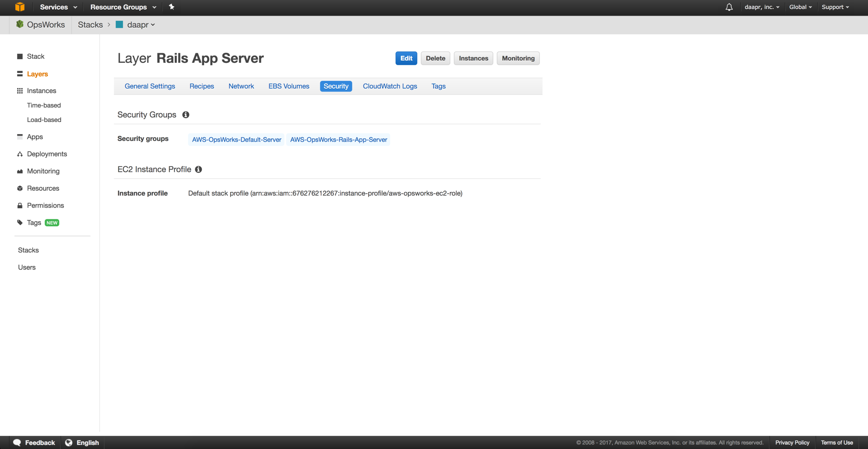Click the Feedback speech bubble icon
Image resolution: width=868 pixels, height=449 pixels.
click(17, 442)
